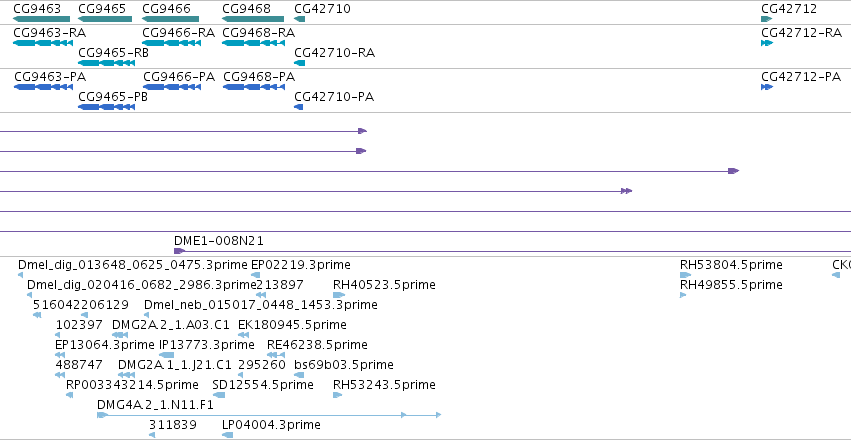Select the LP04004.3prime EST marker

tap(227, 435)
